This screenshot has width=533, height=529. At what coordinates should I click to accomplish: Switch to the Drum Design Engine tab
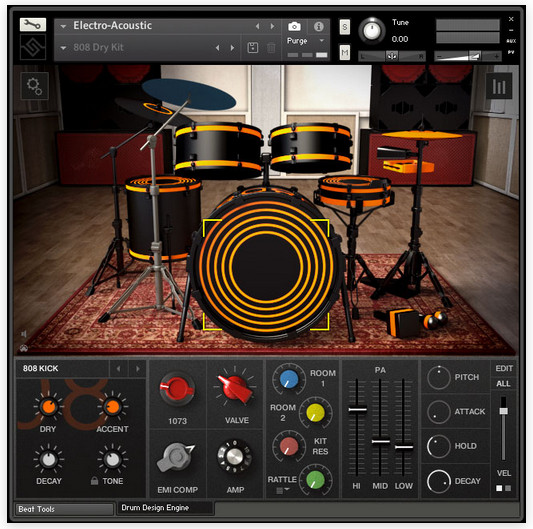[x=165, y=508]
